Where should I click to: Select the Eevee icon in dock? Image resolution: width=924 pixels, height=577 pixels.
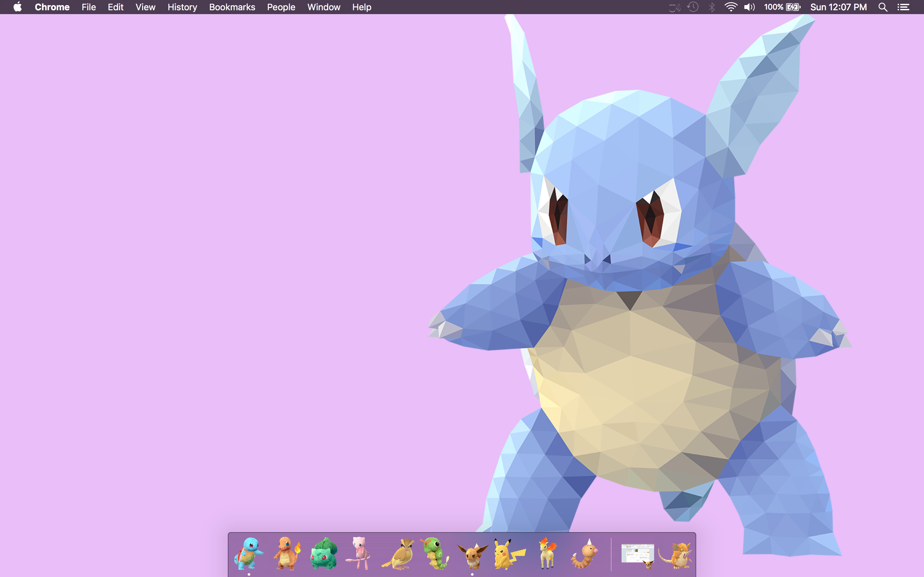(472, 555)
